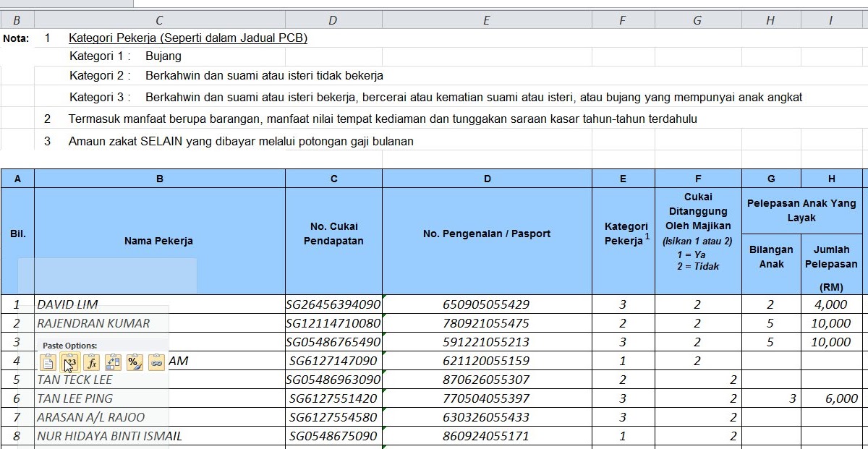Click the 'Kategori 3' note line
This screenshot has width=868, height=449.
point(436,97)
